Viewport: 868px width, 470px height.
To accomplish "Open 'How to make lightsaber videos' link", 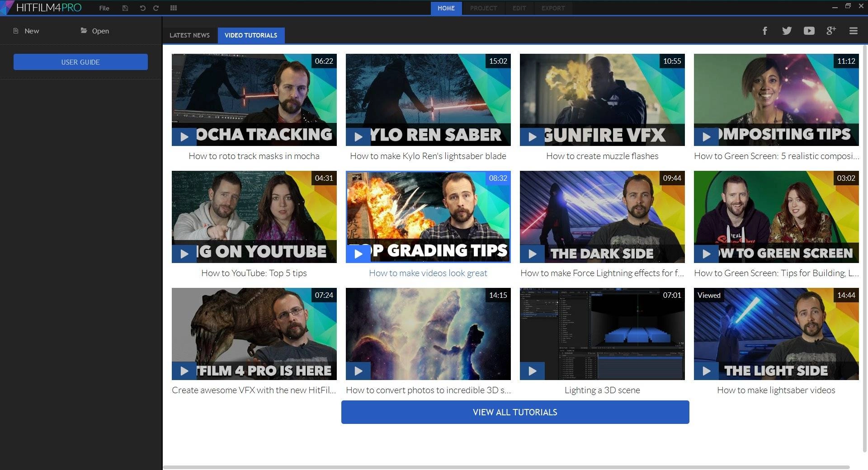I will coord(776,390).
